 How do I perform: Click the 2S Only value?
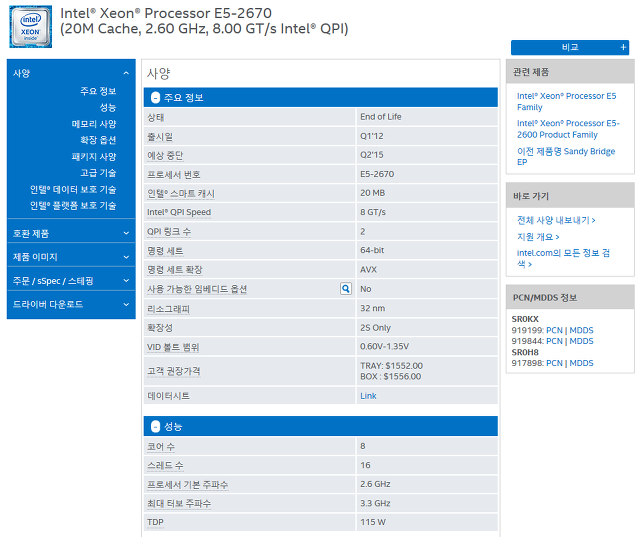click(375, 328)
